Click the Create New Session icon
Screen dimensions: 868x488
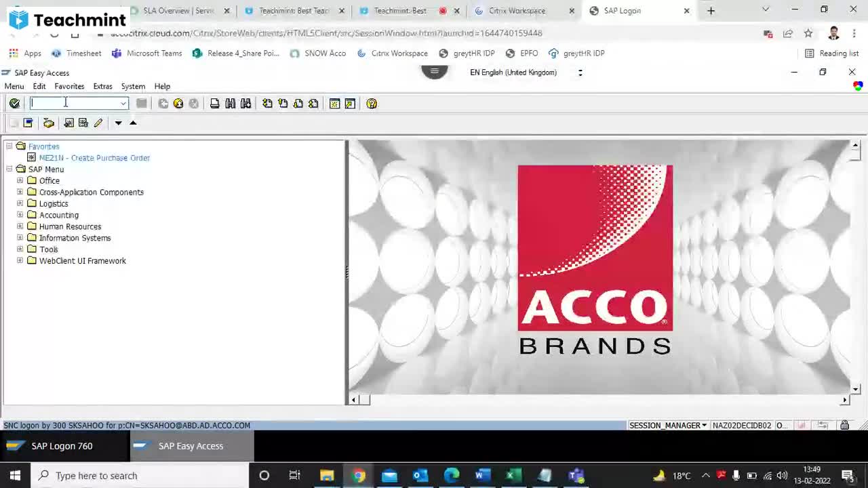335,103
